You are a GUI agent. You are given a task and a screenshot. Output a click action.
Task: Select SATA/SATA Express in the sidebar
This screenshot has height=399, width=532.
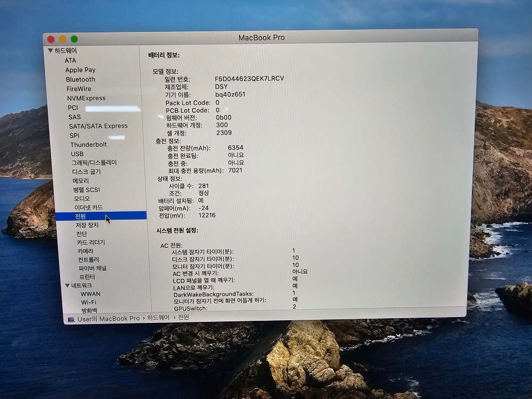(97, 126)
